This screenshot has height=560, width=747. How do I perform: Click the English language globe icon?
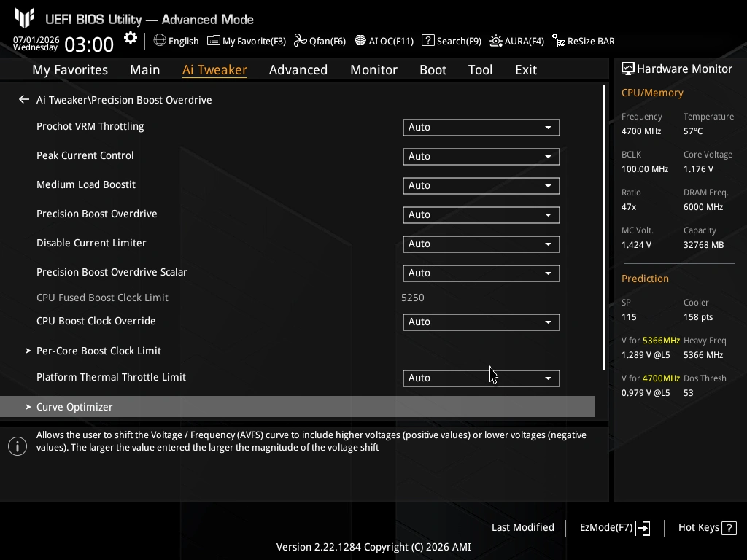point(160,41)
